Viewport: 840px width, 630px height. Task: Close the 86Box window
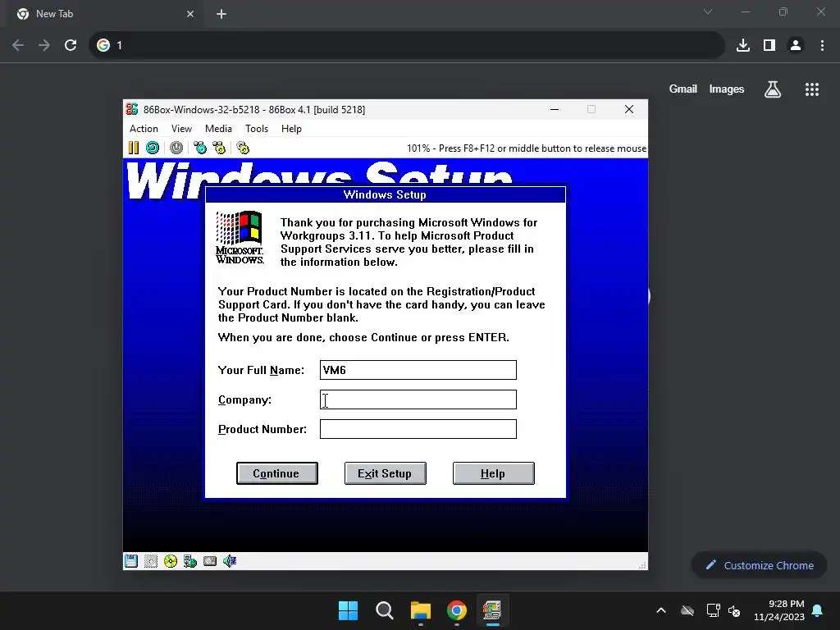tap(629, 109)
